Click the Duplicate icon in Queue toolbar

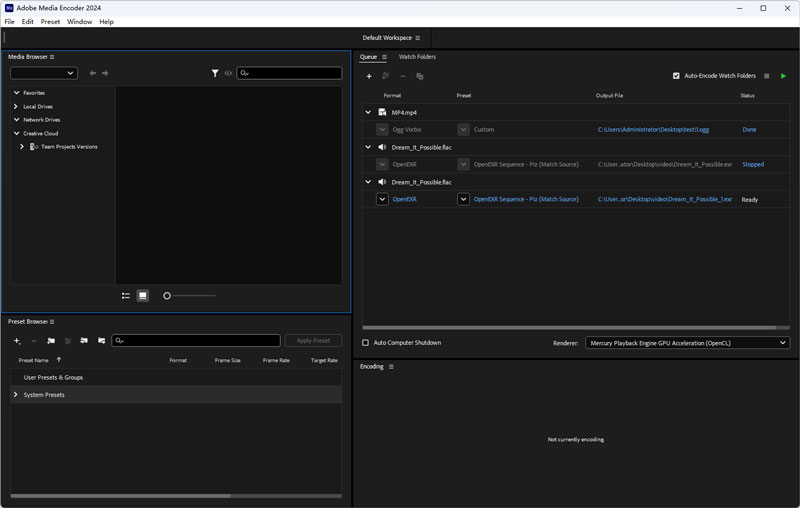[x=419, y=77]
